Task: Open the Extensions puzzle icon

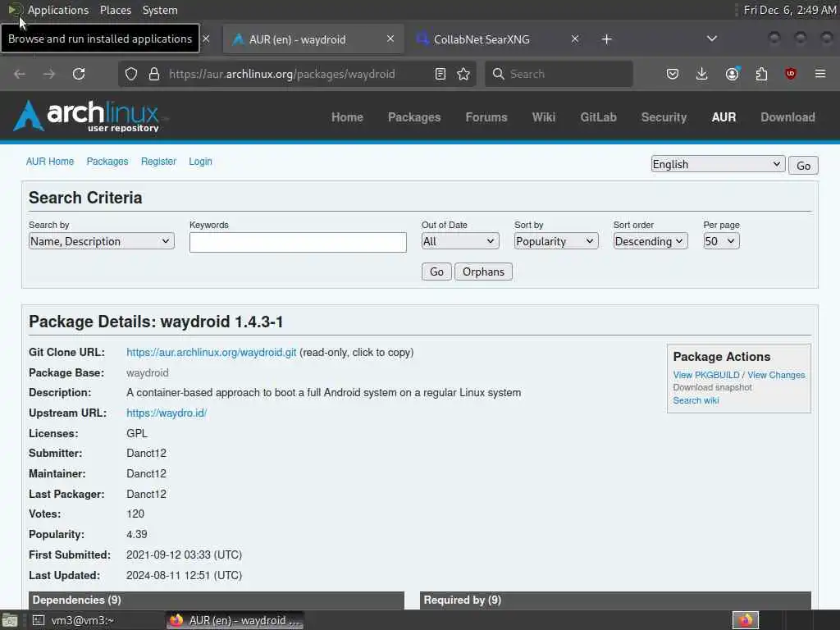Action: click(761, 74)
